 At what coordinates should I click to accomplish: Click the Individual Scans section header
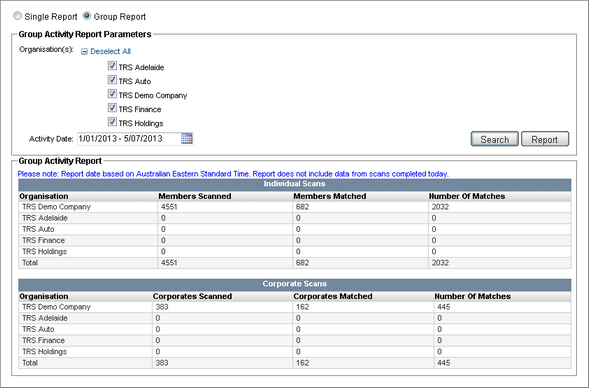294,184
